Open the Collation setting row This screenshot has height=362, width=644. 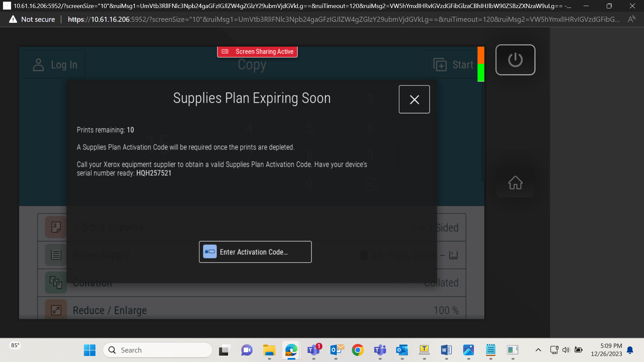[x=252, y=283]
